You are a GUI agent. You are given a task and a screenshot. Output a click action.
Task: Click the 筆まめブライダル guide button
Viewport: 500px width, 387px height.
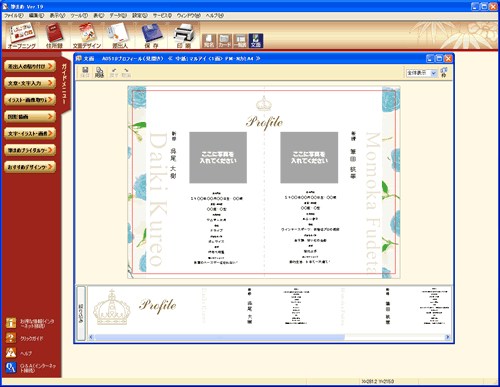click(30, 150)
